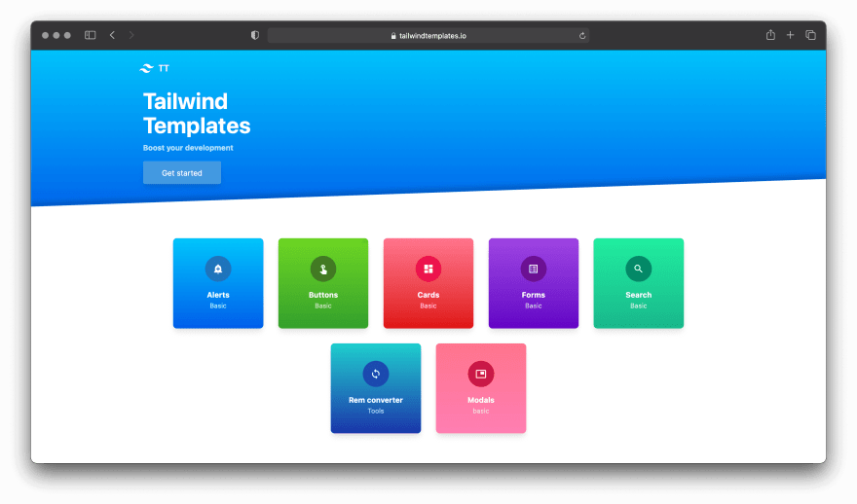Click the Rem converter sync icon

pyautogui.click(x=376, y=374)
